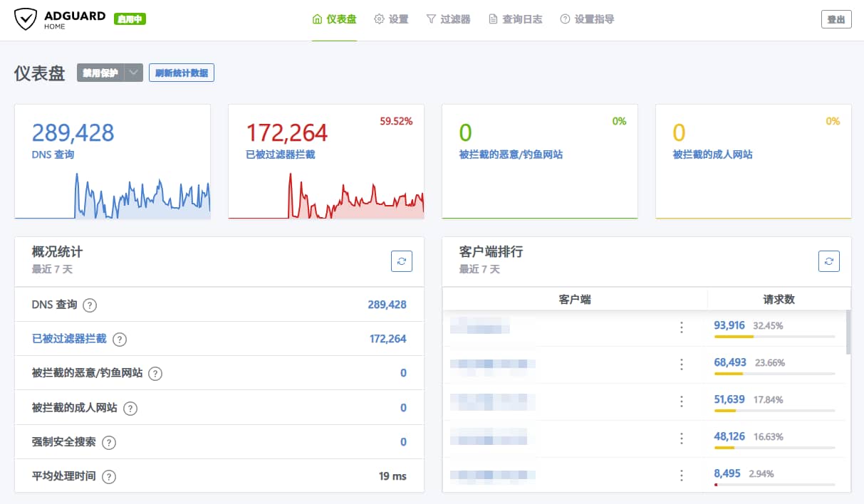Click the 刷新统计数据 button

click(x=182, y=73)
